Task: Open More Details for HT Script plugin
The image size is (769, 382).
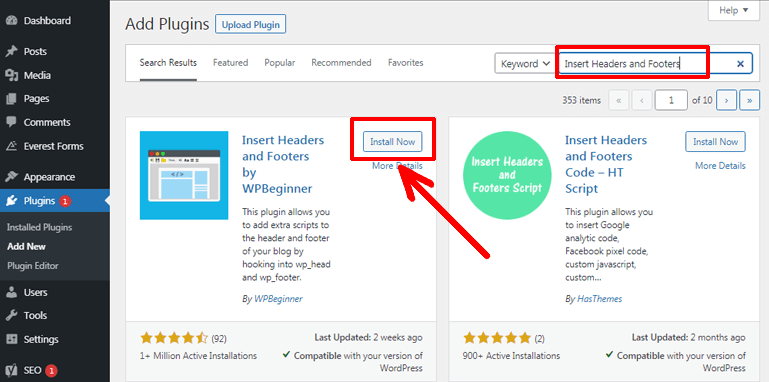Action: coord(720,166)
